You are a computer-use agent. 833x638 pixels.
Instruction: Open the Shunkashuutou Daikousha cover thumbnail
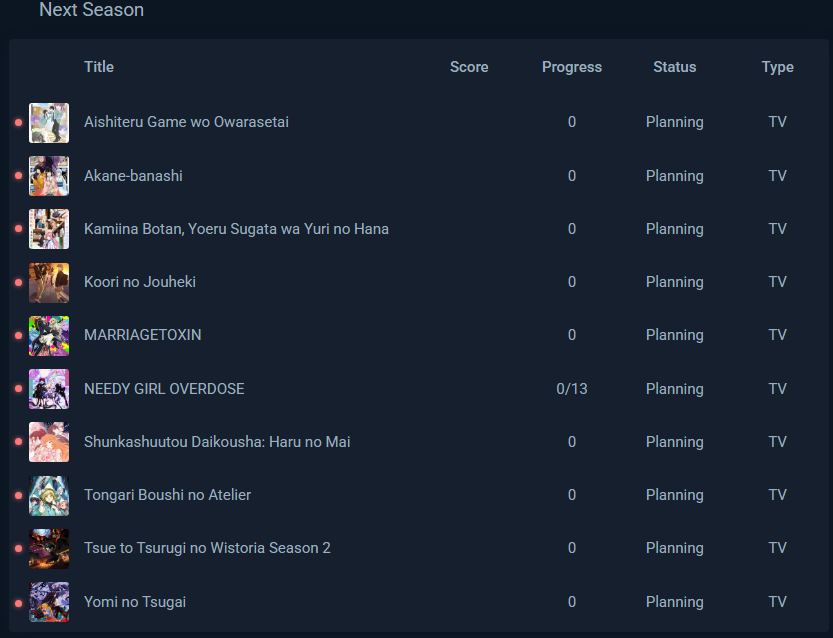[49, 442]
